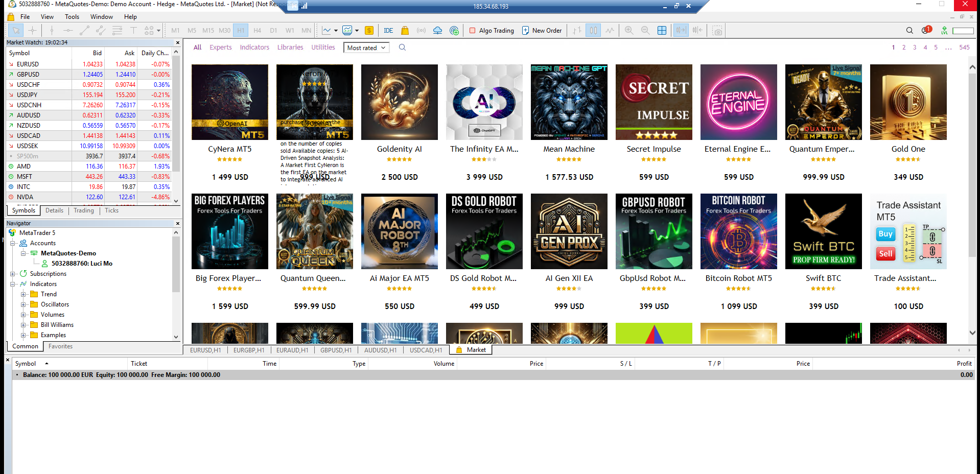
Task: Open the notifications icon with red badge
Action: coord(926,30)
